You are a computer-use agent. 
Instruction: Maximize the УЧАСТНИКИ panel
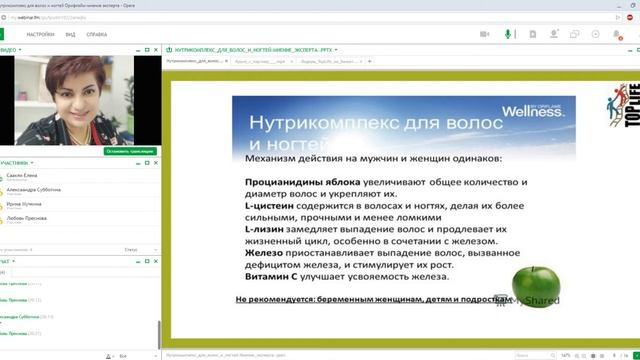[147, 163]
